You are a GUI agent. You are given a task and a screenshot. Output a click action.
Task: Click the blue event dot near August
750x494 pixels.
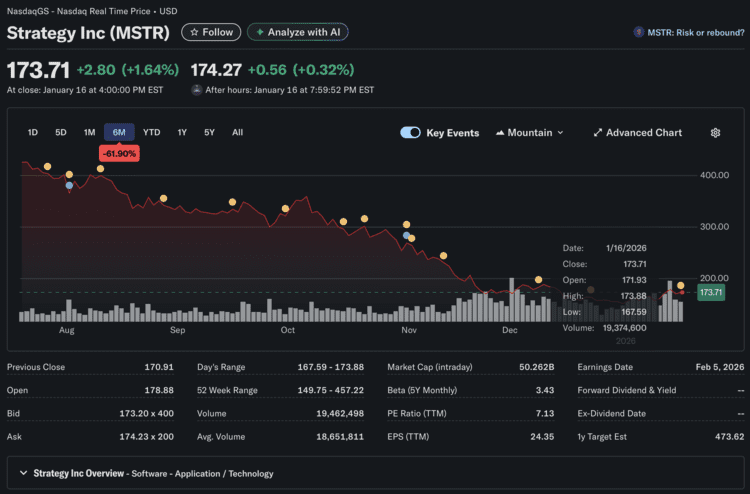click(x=69, y=185)
